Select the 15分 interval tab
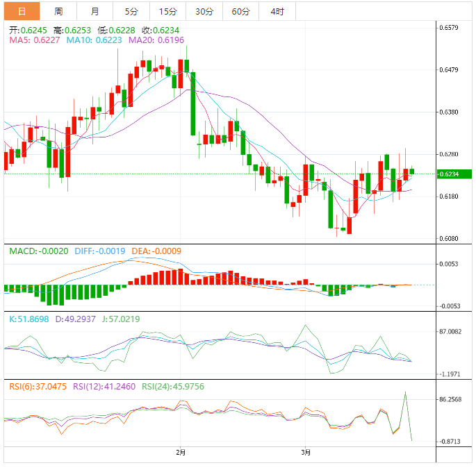476x470 pixels. tap(167, 12)
